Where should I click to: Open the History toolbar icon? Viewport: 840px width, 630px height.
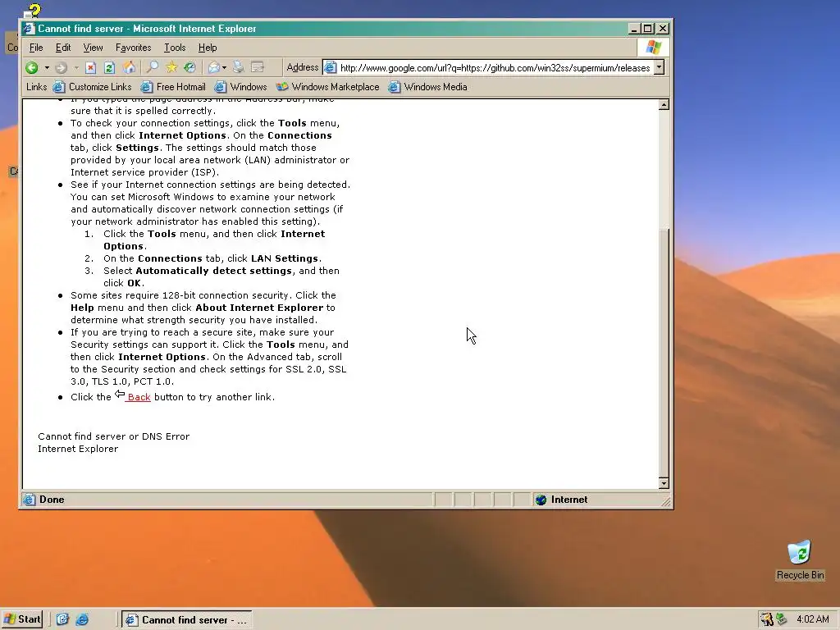(x=189, y=67)
